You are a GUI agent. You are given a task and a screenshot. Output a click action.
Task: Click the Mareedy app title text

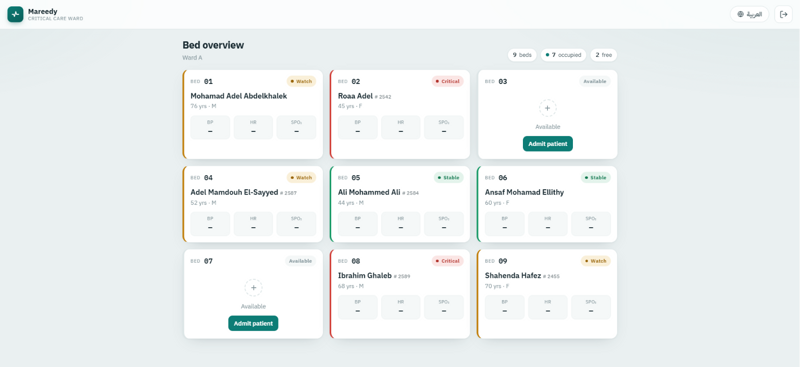point(42,11)
